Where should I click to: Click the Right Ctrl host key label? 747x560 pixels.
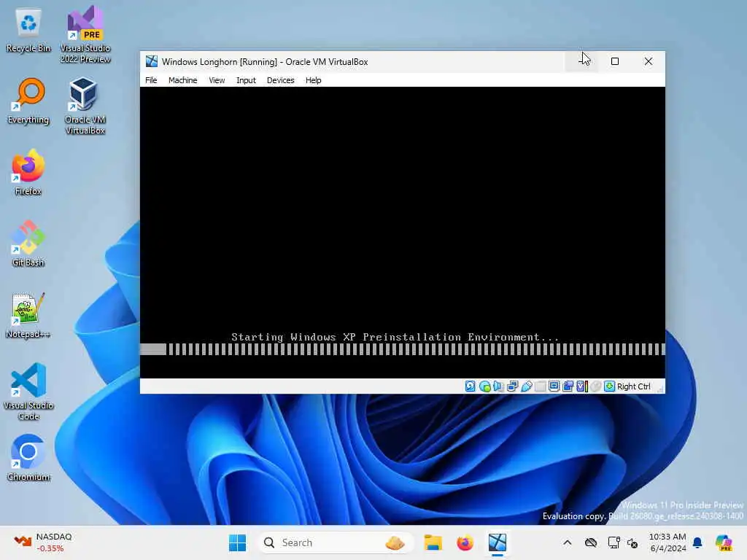(x=634, y=386)
